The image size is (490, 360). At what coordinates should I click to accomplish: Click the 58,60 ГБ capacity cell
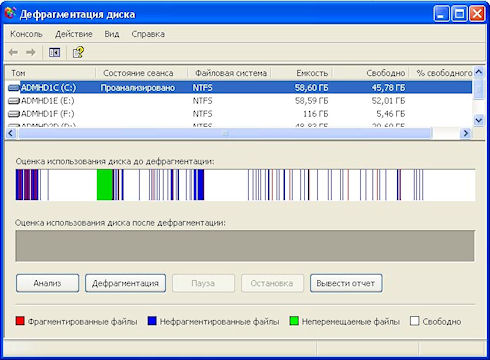(x=311, y=88)
